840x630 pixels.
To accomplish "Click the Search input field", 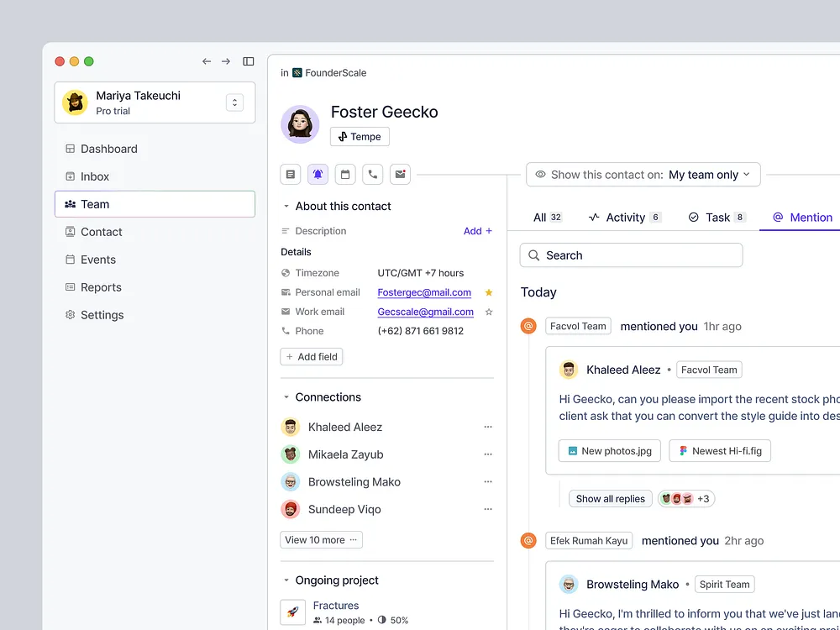I will pyautogui.click(x=631, y=255).
